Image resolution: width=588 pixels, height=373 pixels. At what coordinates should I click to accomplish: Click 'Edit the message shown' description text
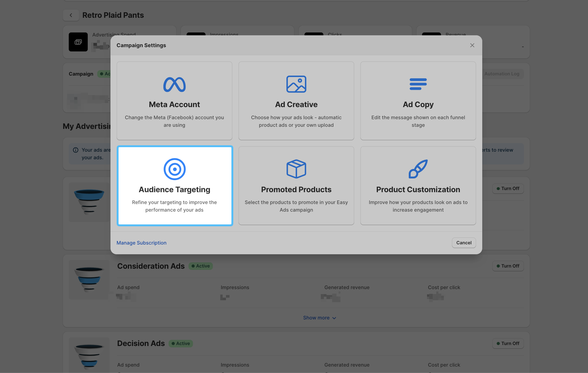(x=418, y=121)
